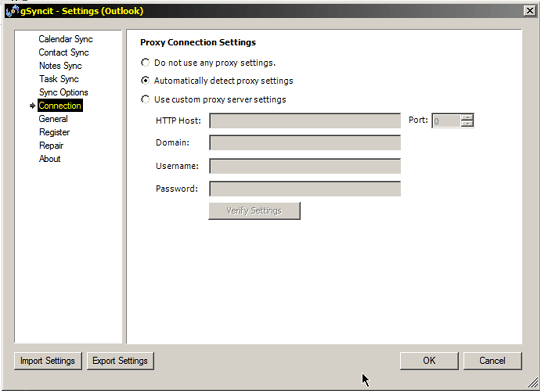
Task: Click the window resize grip icon
Action: click(x=533, y=382)
